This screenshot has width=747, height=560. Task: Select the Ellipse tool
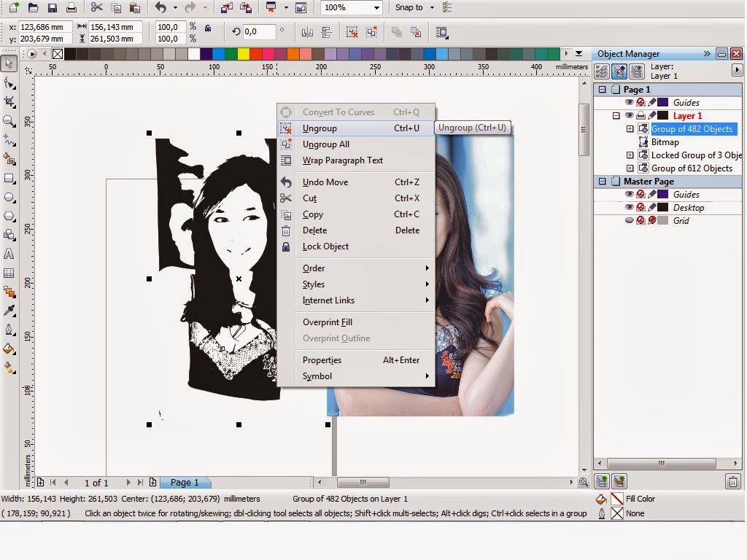pyautogui.click(x=9, y=196)
